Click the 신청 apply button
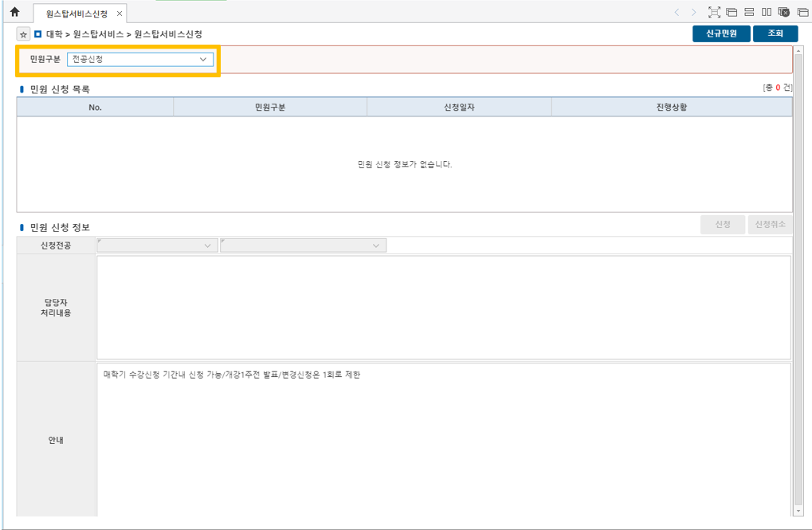This screenshot has width=812, height=530. [723, 225]
